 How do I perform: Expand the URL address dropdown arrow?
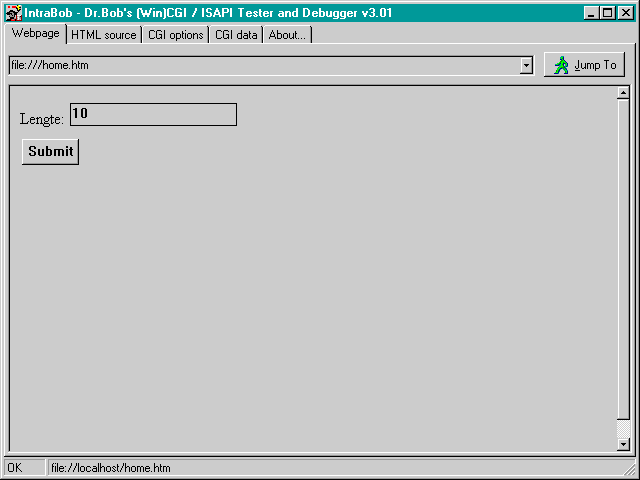526,66
